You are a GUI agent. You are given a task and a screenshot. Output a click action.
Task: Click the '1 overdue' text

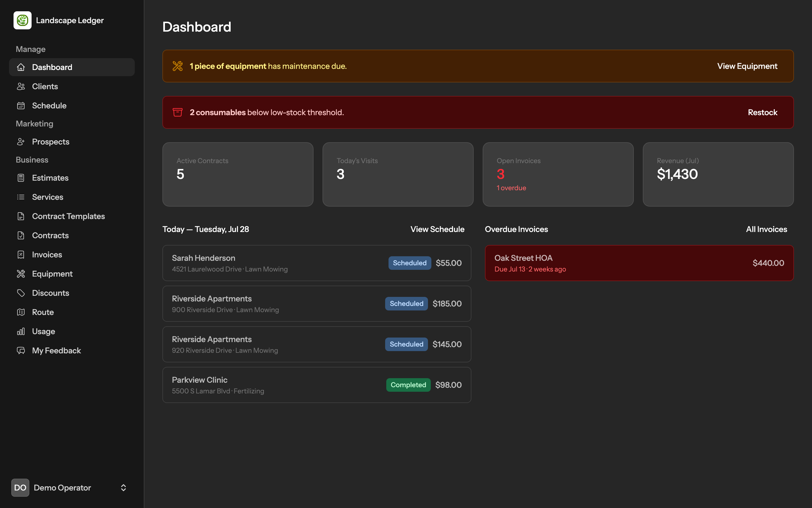(x=511, y=188)
